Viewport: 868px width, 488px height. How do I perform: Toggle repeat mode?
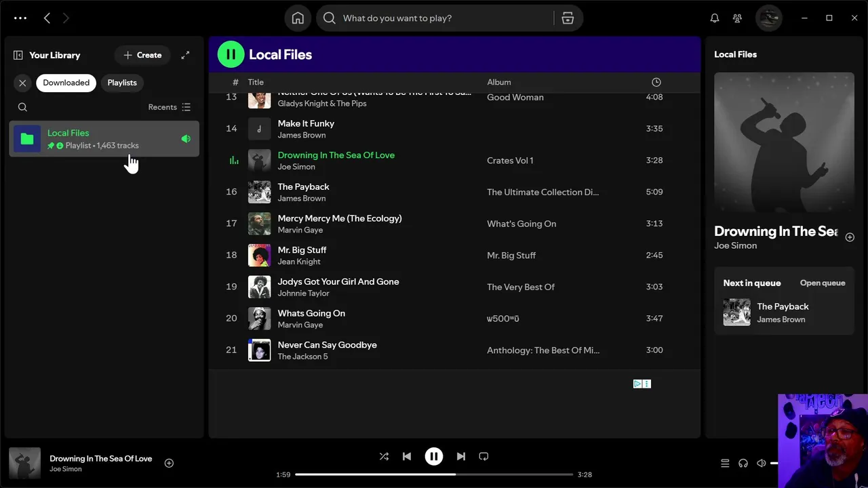pos(484,456)
